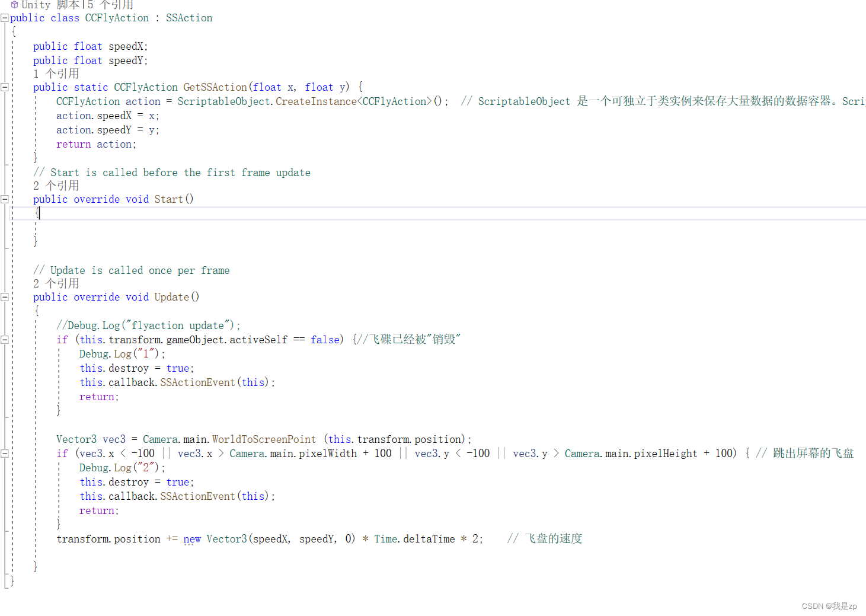Open the '5 个引用' class reference lens
The height and width of the screenshot is (616, 866).
click(111, 5)
